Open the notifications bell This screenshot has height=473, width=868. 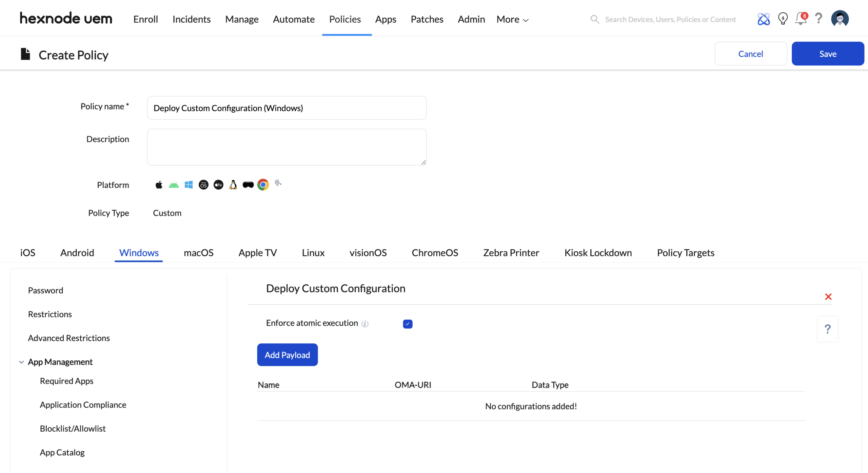click(x=801, y=19)
